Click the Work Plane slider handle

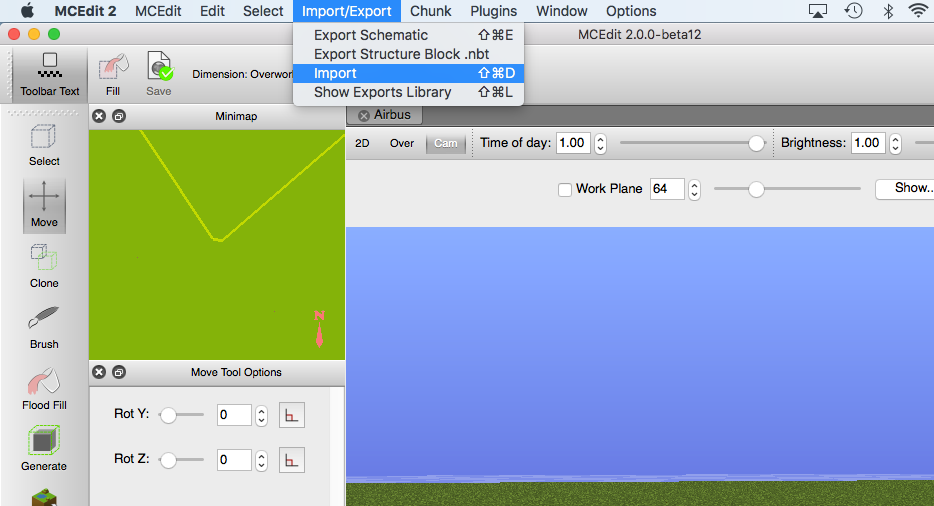pos(756,190)
